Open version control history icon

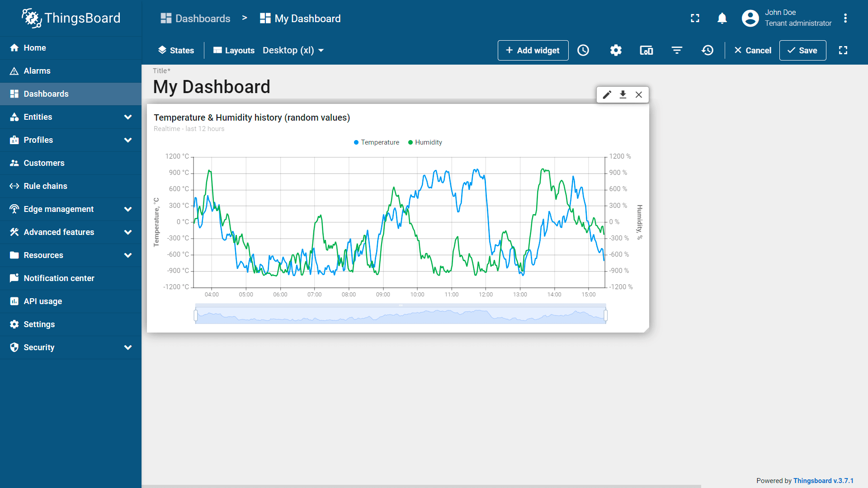point(708,50)
